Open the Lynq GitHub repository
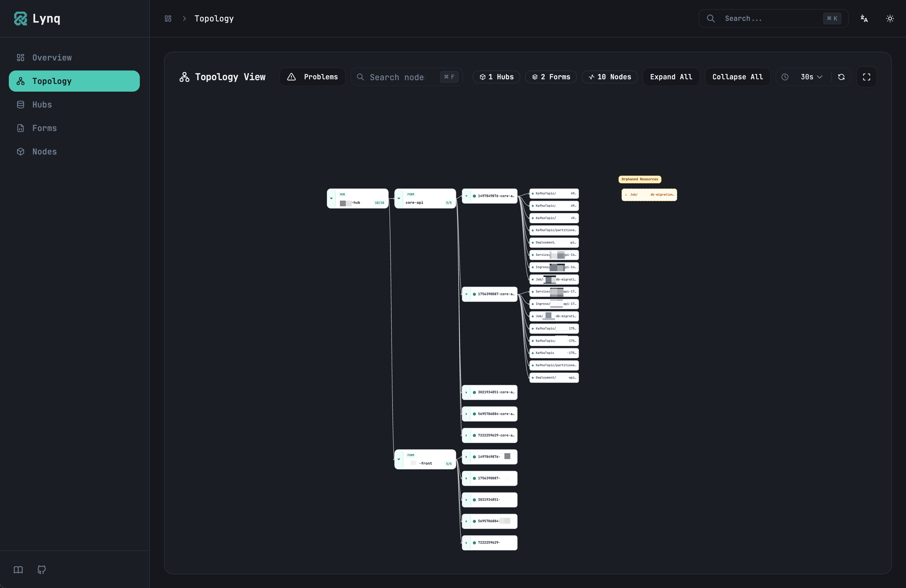This screenshot has height=588, width=906. 41,570
